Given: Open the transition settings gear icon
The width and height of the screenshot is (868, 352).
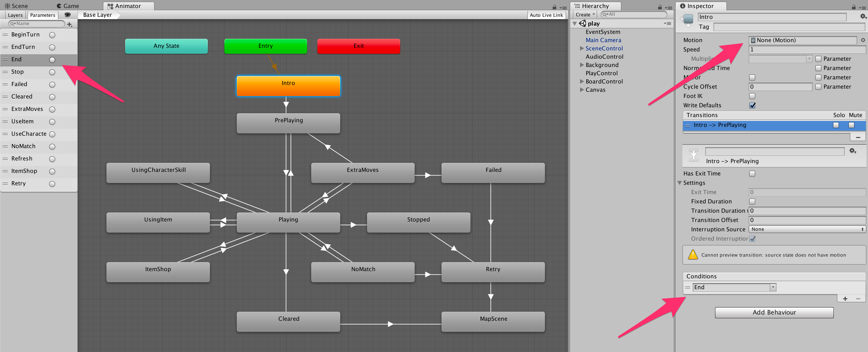Looking at the screenshot, I should [x=852, y=151].
